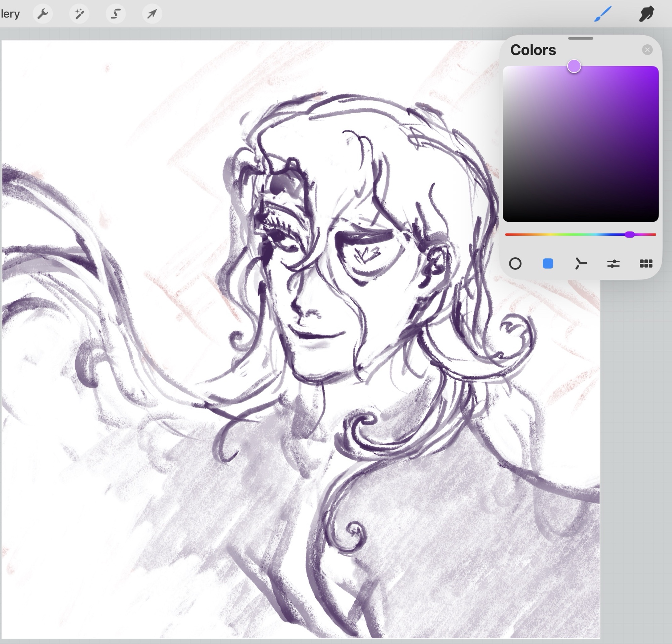Open the Adjustments magic wand menu

79,14
